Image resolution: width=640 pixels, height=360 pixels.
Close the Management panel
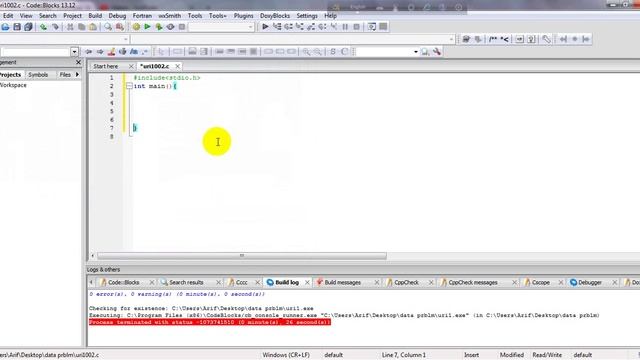[78, 62]
